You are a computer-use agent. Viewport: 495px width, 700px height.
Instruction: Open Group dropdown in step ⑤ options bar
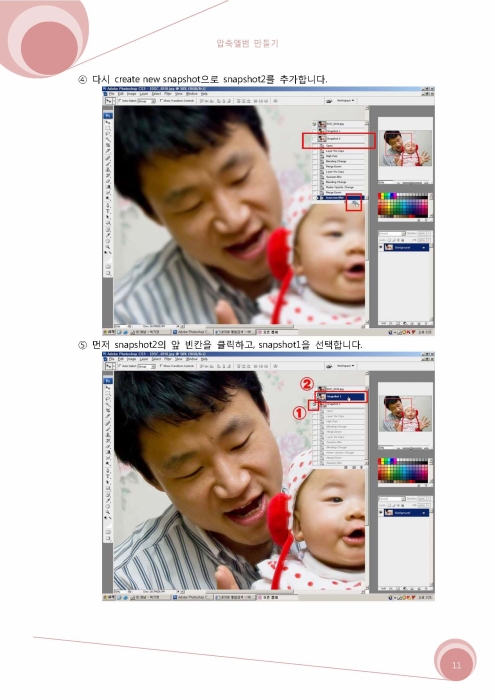(x=146, y=366)
